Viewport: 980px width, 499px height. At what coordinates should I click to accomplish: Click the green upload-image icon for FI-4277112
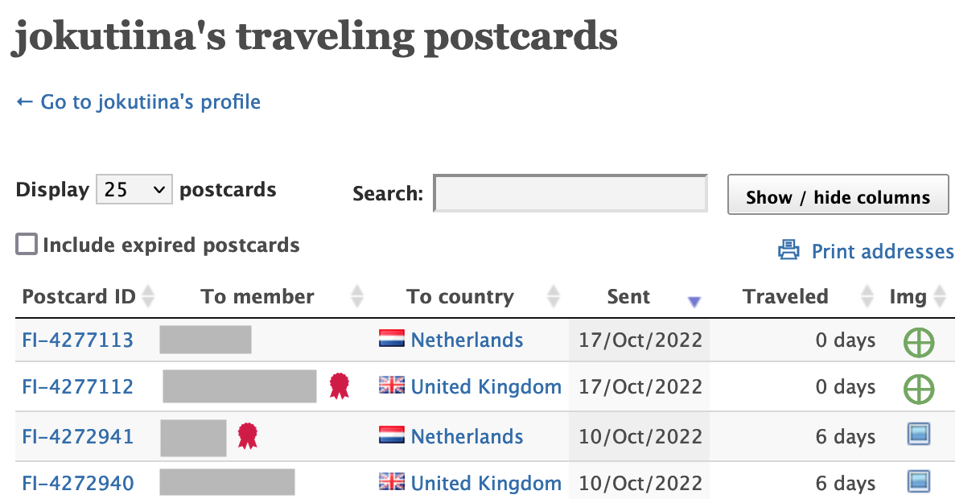[919, 389]
